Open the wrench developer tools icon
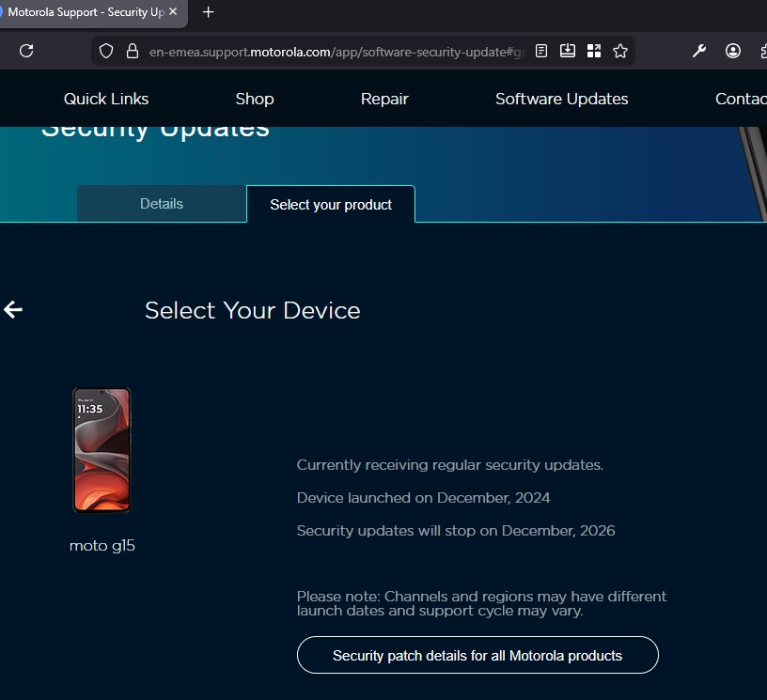 (x=699, y=51)
